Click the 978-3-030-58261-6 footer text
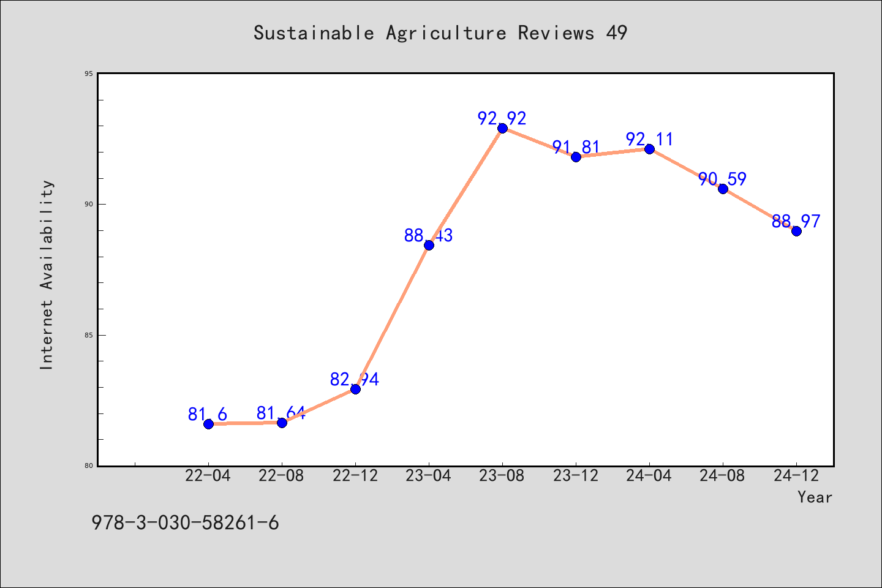 coord(185,523)
